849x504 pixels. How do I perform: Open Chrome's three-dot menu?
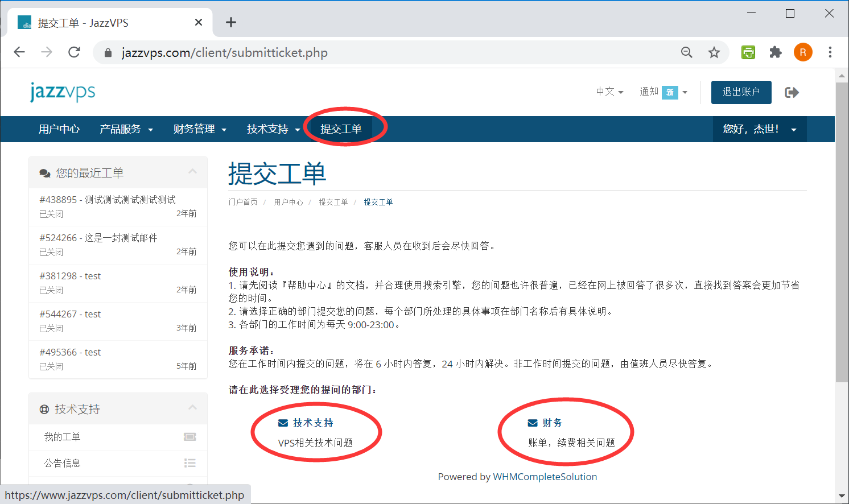click(x=830, y=52)
